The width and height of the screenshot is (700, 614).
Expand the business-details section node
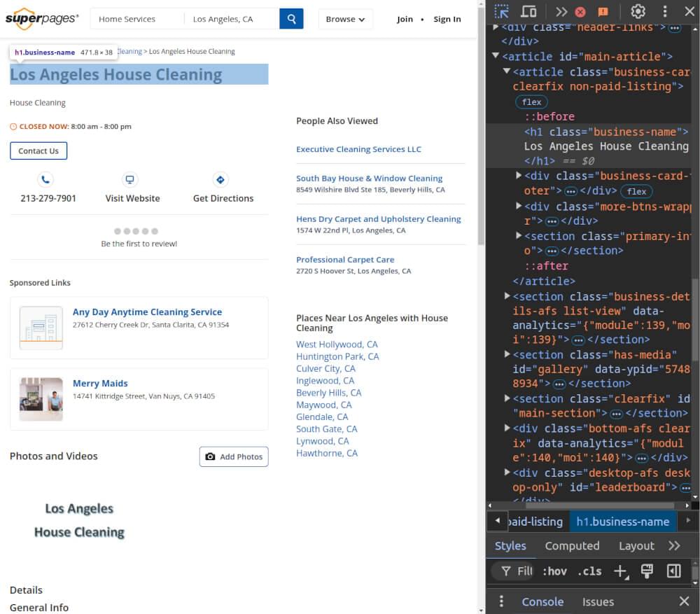tap(507, 296)
